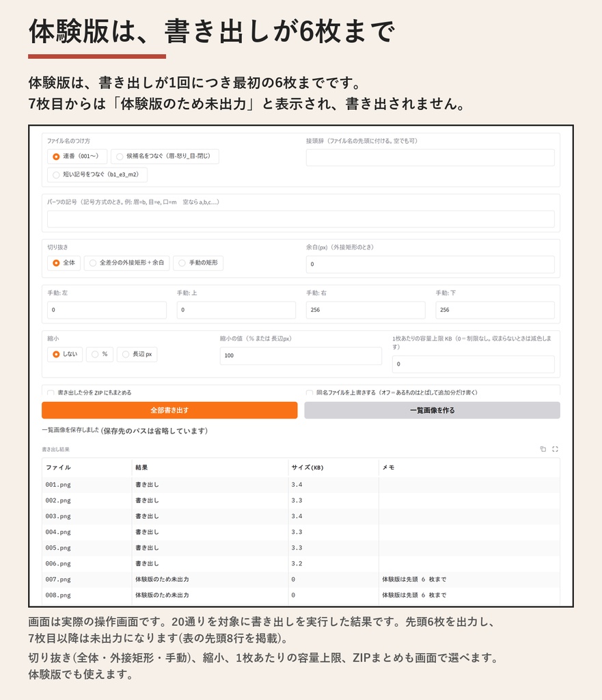Select the 005.png table cell

[87, 548]
